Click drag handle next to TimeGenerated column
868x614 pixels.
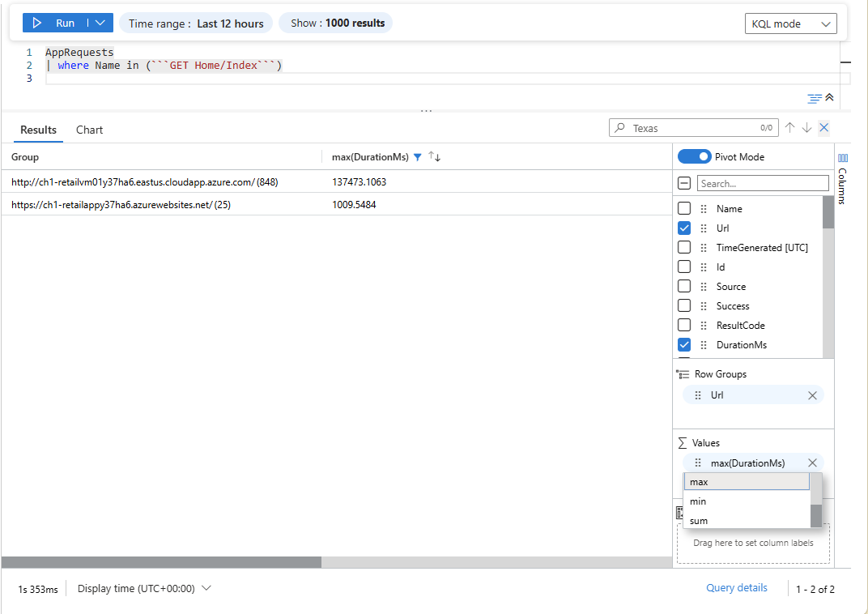pyautogui.click(x=704, y=248)
